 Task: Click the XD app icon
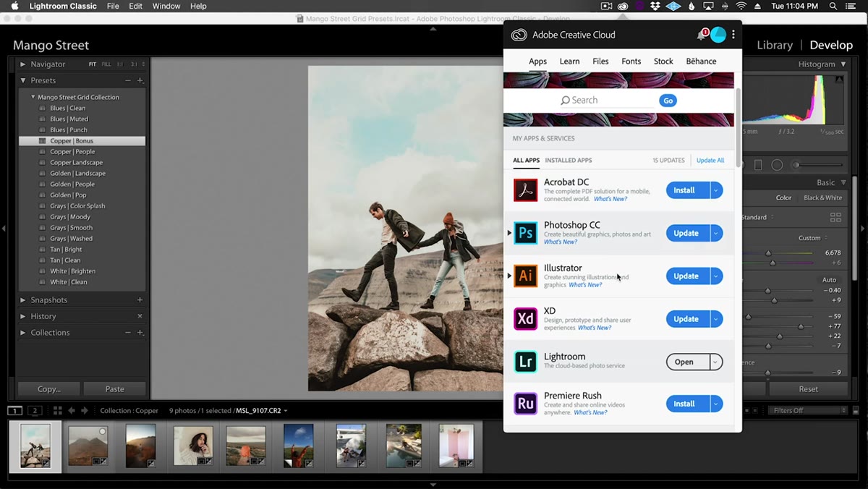point(526,318)
